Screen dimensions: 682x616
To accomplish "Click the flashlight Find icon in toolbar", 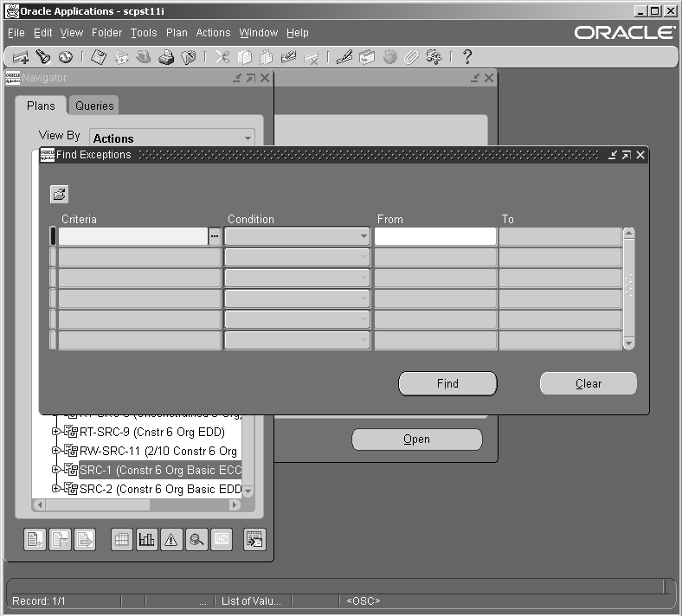I will coord(43,57).
